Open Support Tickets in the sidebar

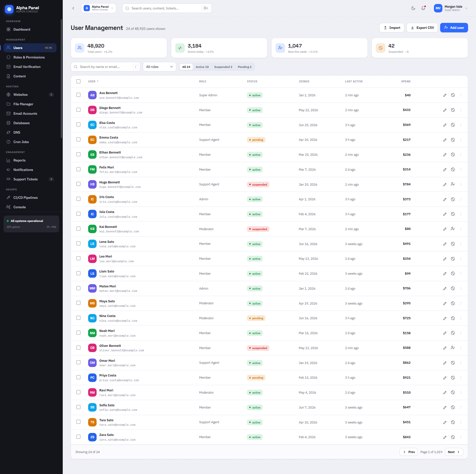point(30,179)
